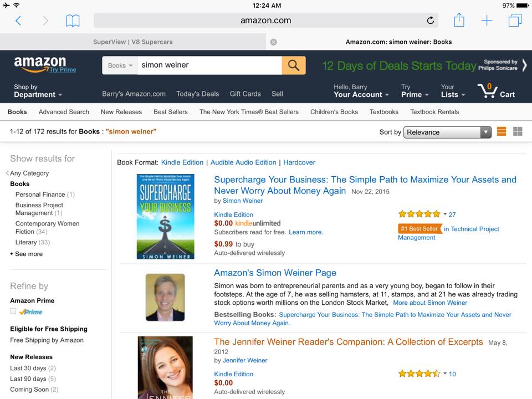The image size is (532, 399).
Task: Click author Jennifer Weiner link
Action: 244,360
